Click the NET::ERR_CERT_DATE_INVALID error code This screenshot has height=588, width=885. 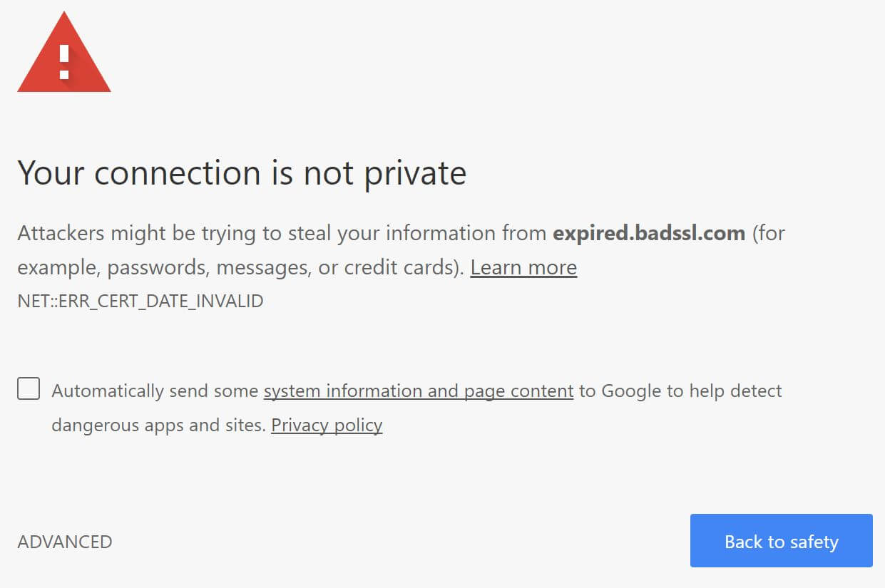click(140, 301)
